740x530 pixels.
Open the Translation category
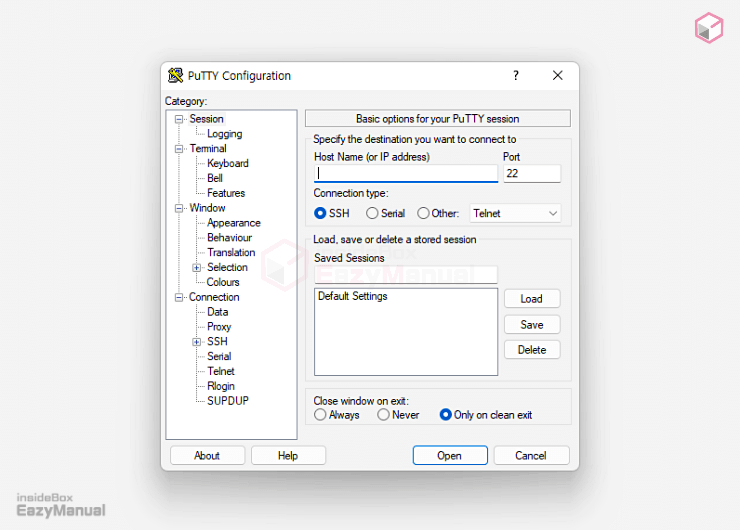(x=231, y=252)
